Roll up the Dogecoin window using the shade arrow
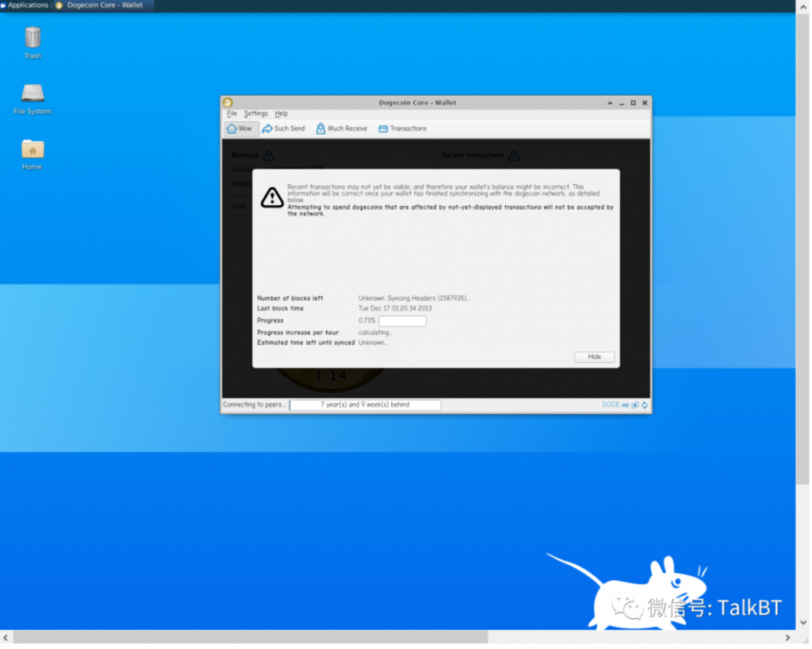 click(610, 103)
